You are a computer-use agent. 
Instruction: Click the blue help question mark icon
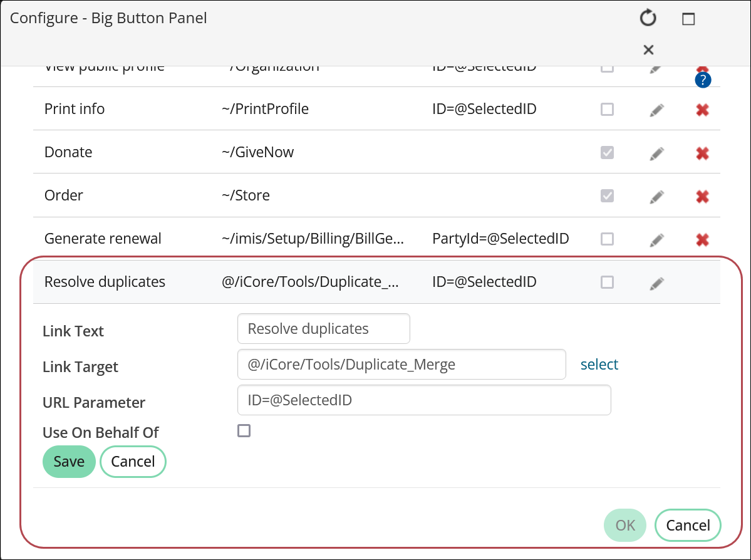[x=703, y=80]
